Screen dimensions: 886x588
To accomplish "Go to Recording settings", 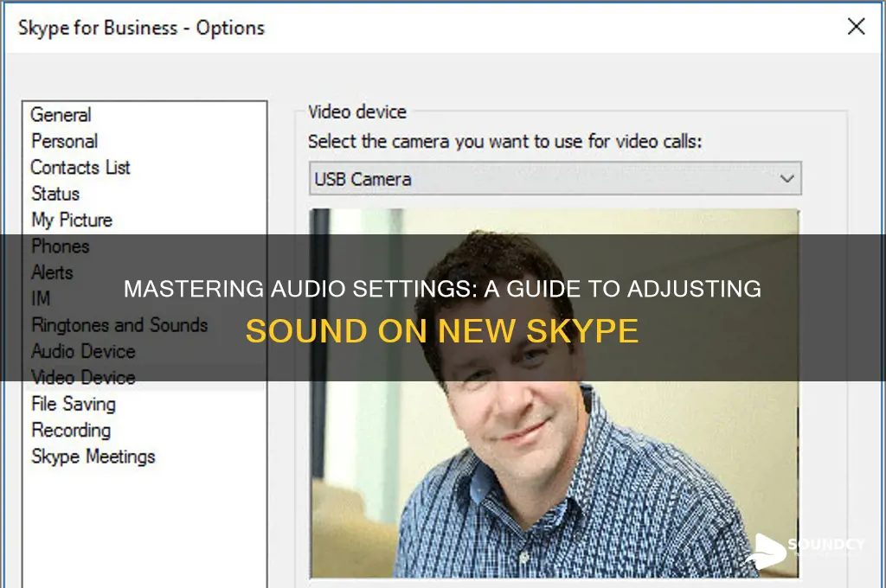I will 71,430.
